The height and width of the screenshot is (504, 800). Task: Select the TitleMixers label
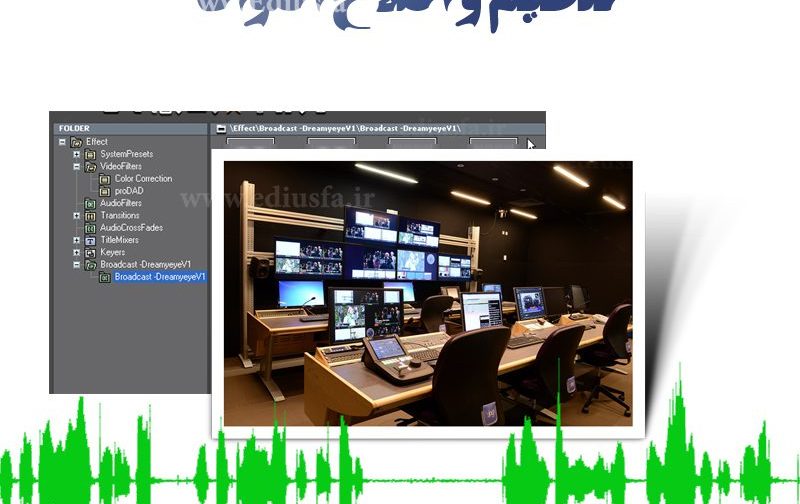[x=119, y=240]
